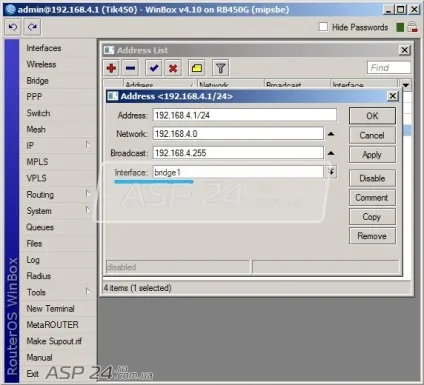
Task: Open the Radius menu
Action: [x=39, y=276]
